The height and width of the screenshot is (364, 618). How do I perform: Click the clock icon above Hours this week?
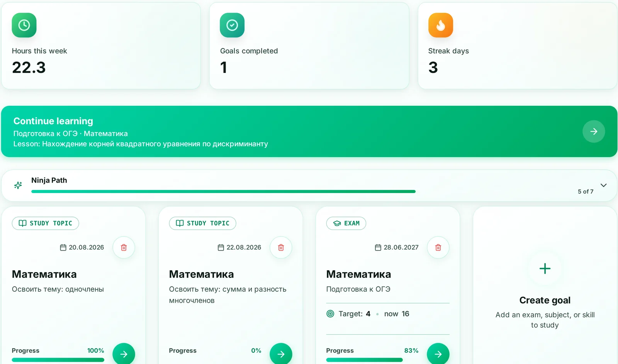24,25
